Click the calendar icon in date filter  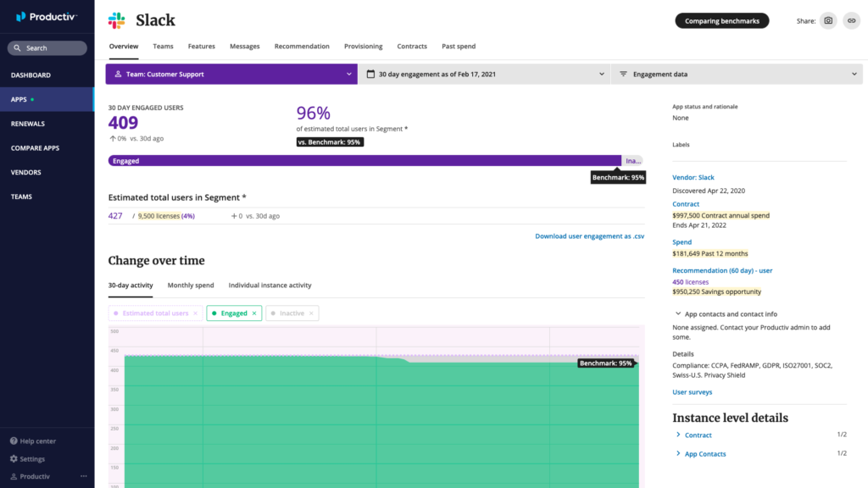pyautogui.click(x=370, y=75)
